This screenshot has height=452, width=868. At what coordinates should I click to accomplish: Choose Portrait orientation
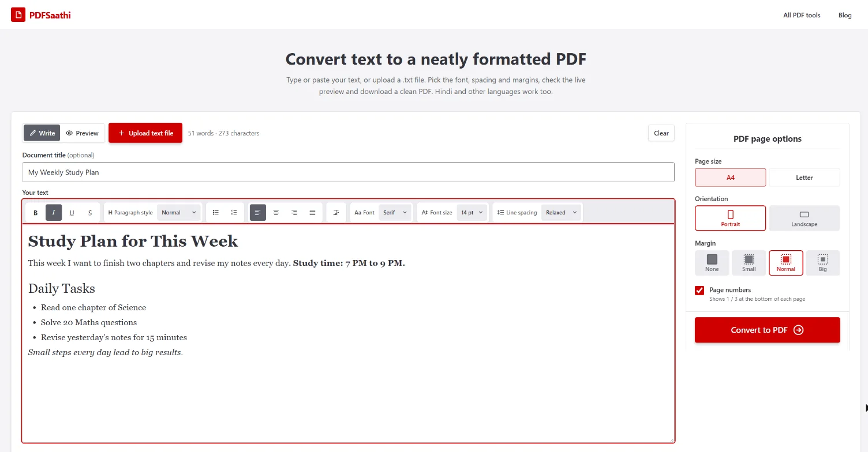click(730, 218)
